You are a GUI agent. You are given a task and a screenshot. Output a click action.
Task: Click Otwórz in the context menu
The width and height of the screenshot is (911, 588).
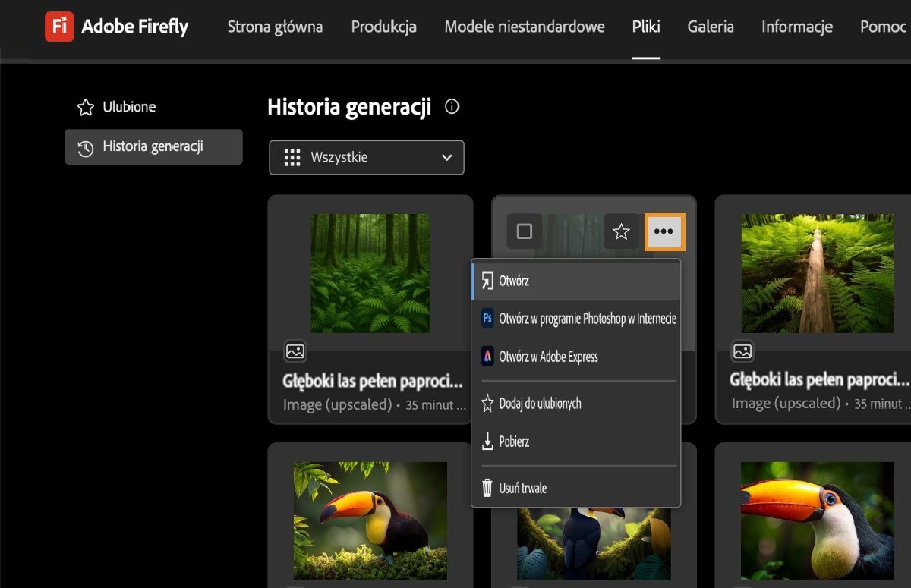513,281
